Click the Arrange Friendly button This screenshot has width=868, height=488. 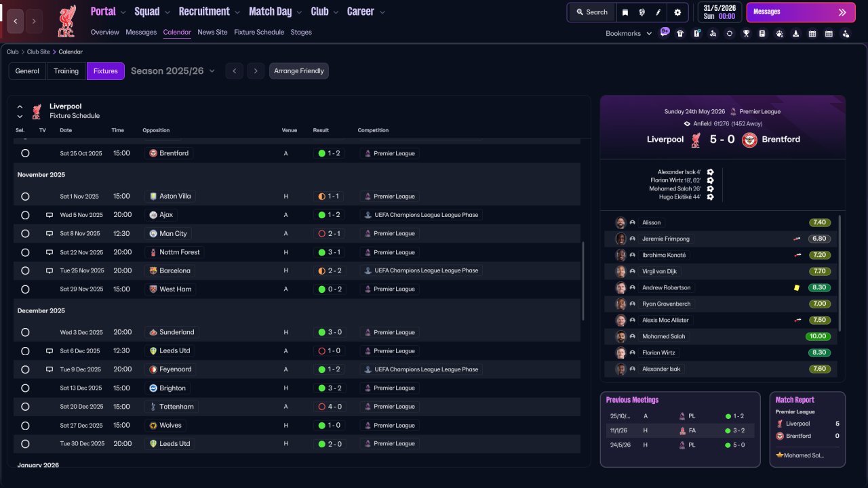point(299,71)
